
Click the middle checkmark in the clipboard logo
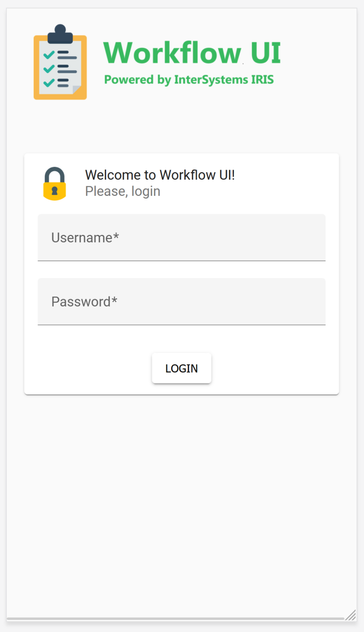tap(49, 68)
